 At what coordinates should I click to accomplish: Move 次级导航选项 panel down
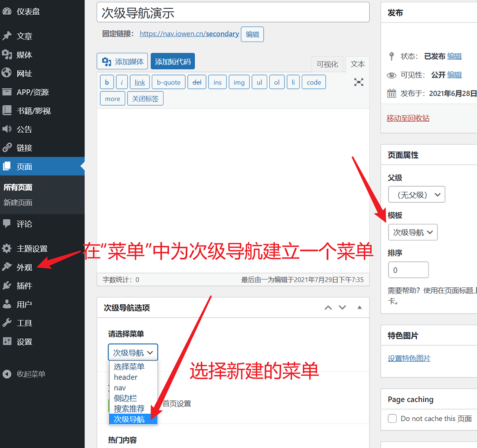point(343,308)
